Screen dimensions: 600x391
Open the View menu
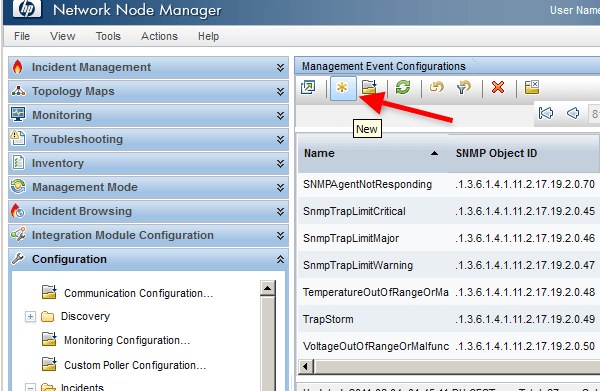tap(62, 36)
